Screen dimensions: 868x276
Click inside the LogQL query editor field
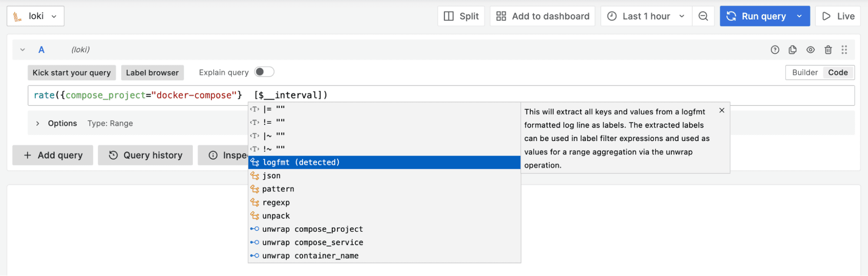point(441,95)
